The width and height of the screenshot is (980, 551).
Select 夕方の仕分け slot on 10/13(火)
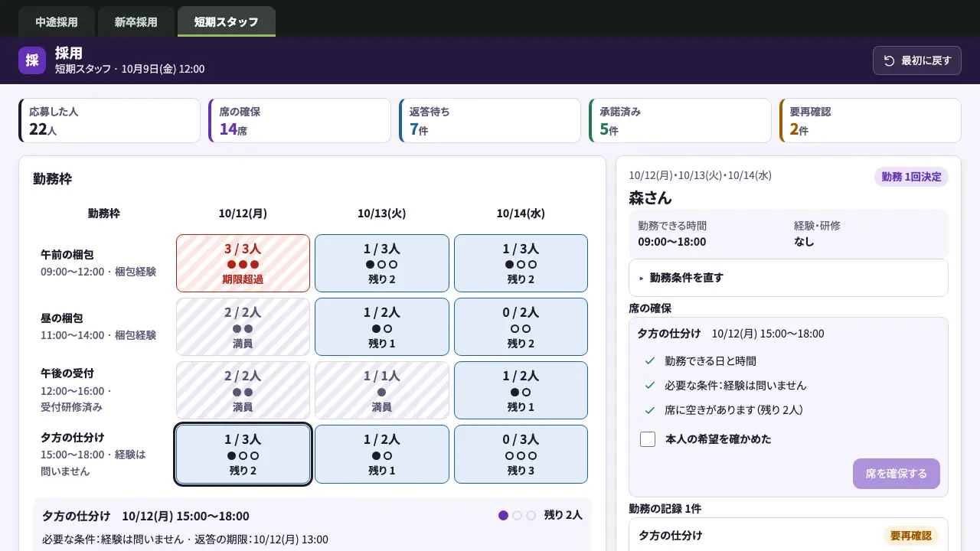click(382, 454)
